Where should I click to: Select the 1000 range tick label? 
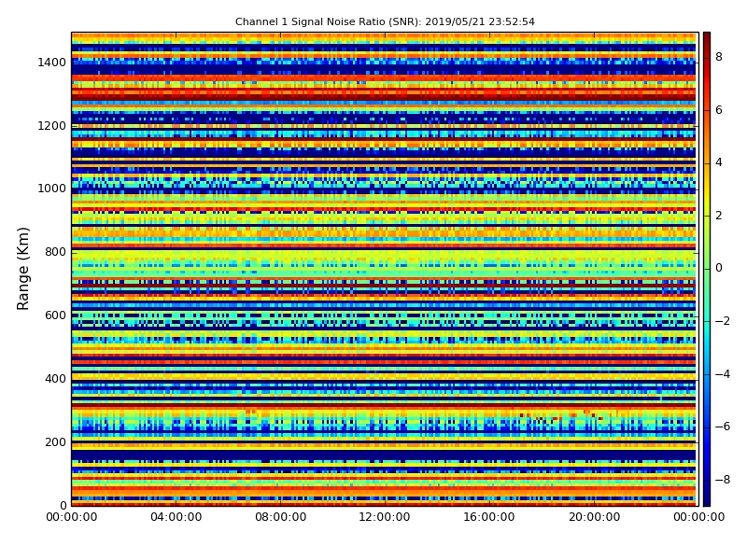(52, 189)
